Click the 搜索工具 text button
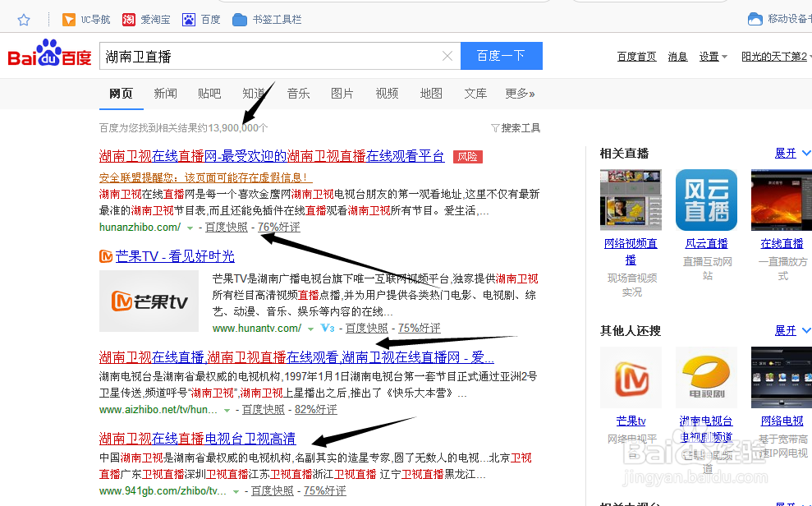The height and width of the screenshot is (506, 812). (x=521, y=128)
